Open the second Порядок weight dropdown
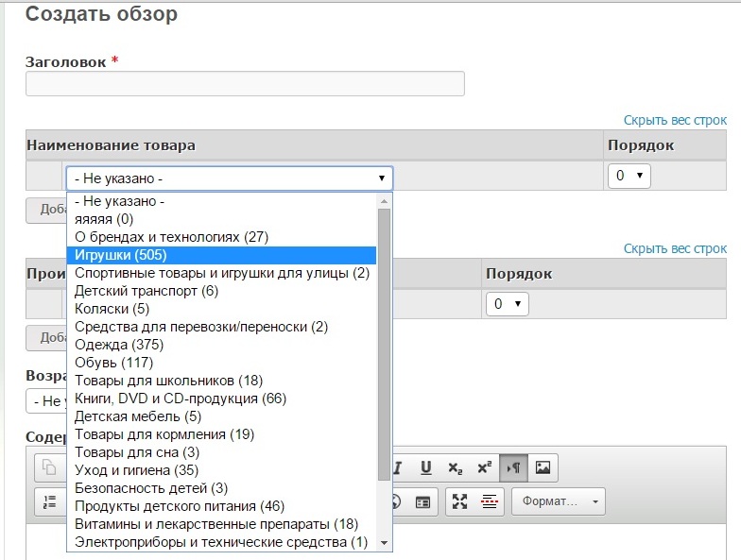Image resolution: width=741 pixels, height=560 pixels. [x=507, y=304]
